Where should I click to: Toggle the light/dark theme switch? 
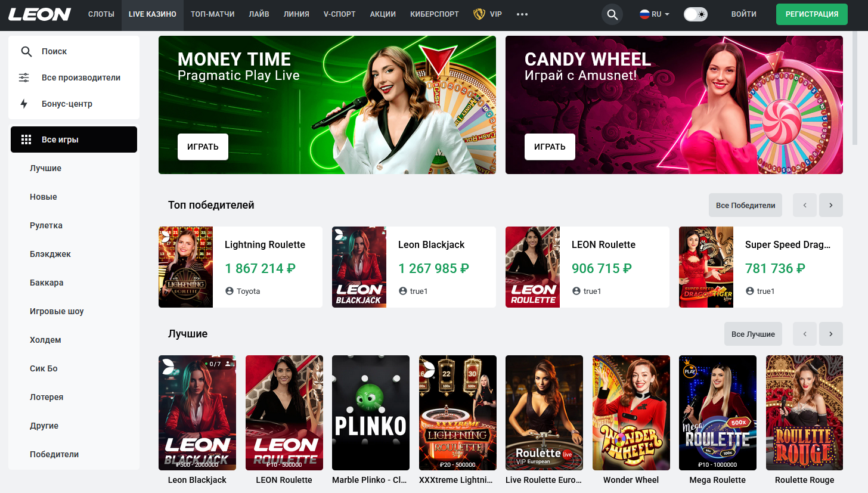(695, 14)
